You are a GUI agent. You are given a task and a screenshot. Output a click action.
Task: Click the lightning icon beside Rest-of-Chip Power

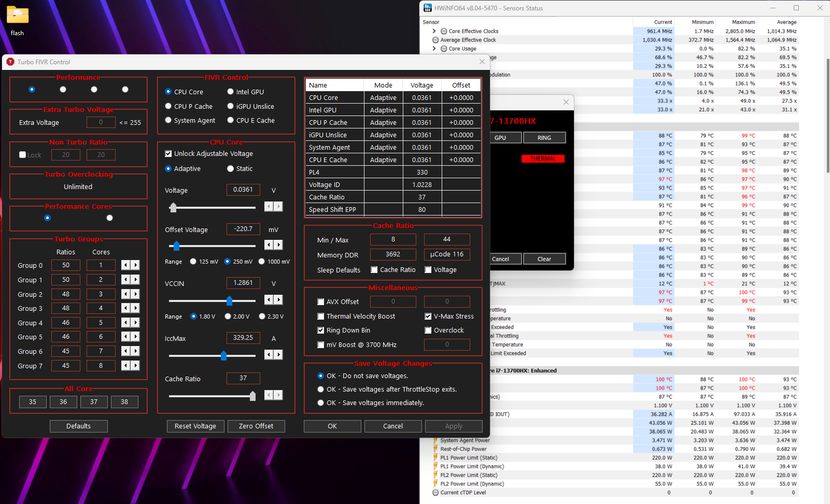[435, 449]
